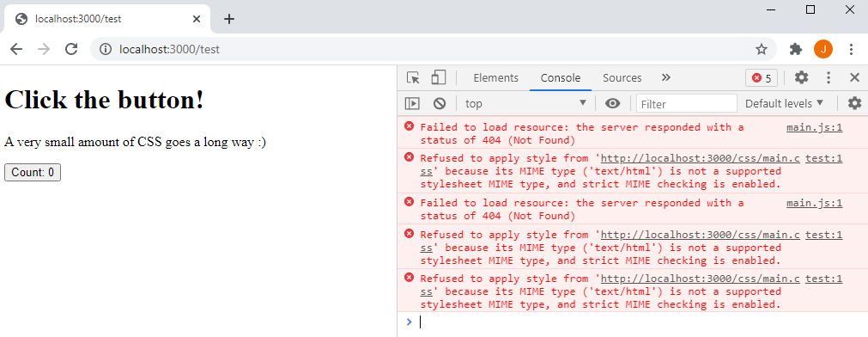The image size is (868, 337).
Task: Open DevTools settings gear
Action: 802,77
